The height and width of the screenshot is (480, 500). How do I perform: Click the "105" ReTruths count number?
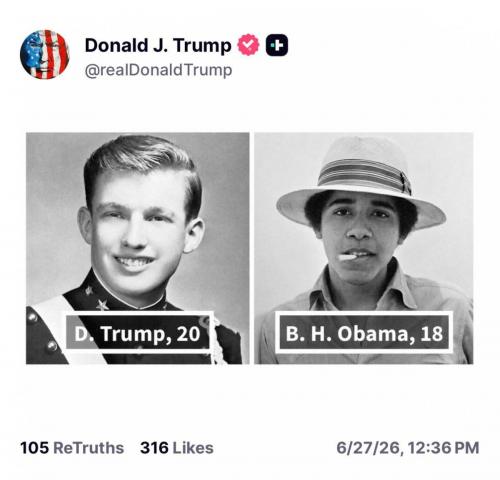click(34, 448)
